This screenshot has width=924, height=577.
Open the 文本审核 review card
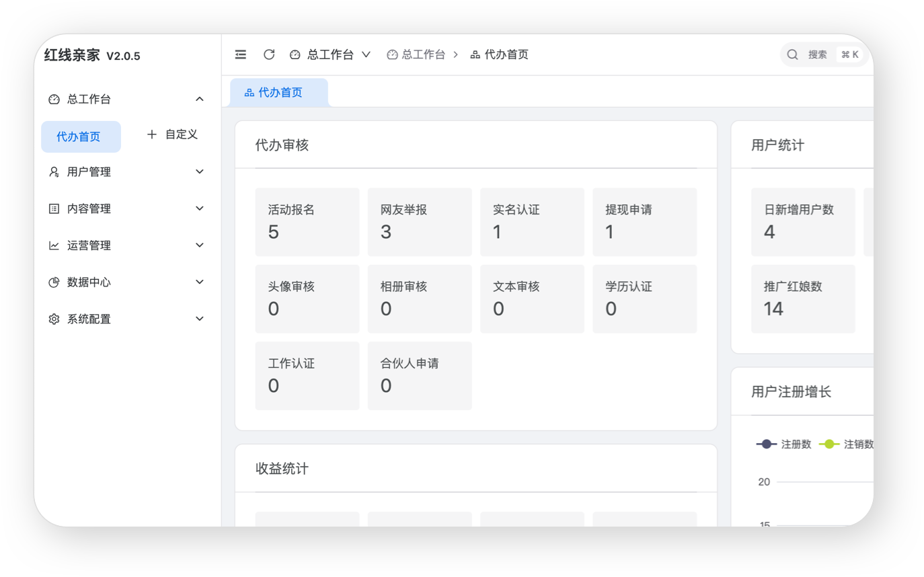click(532, 299)
